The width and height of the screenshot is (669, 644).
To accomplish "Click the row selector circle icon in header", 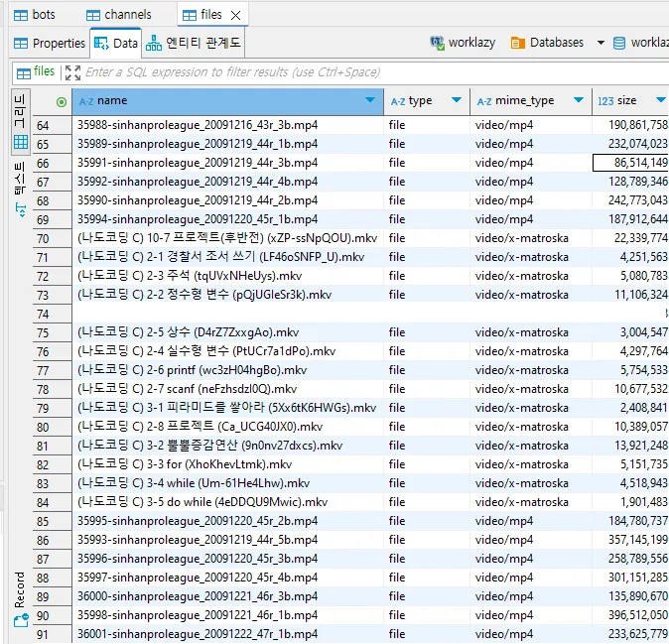I will coord(62,102).
